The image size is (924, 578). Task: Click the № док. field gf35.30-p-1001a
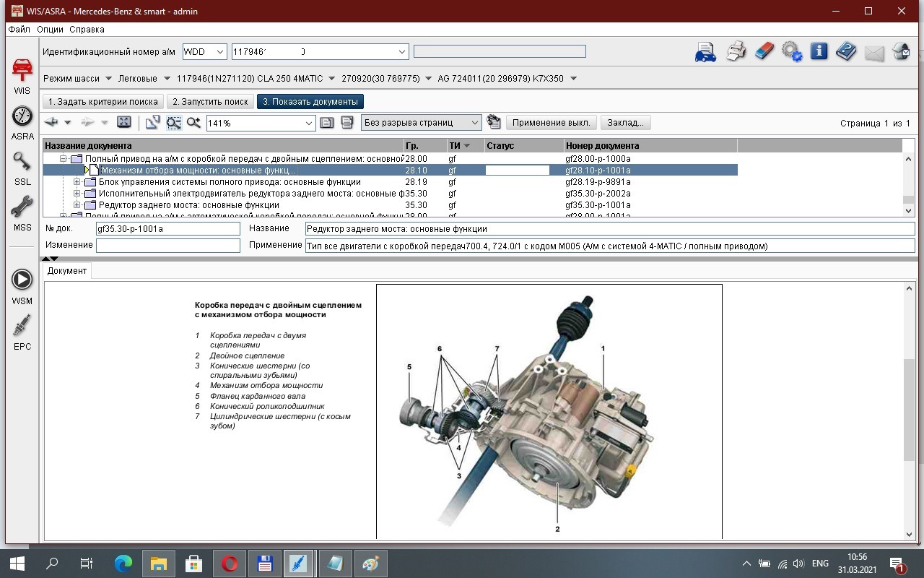(x=167, y=228)
